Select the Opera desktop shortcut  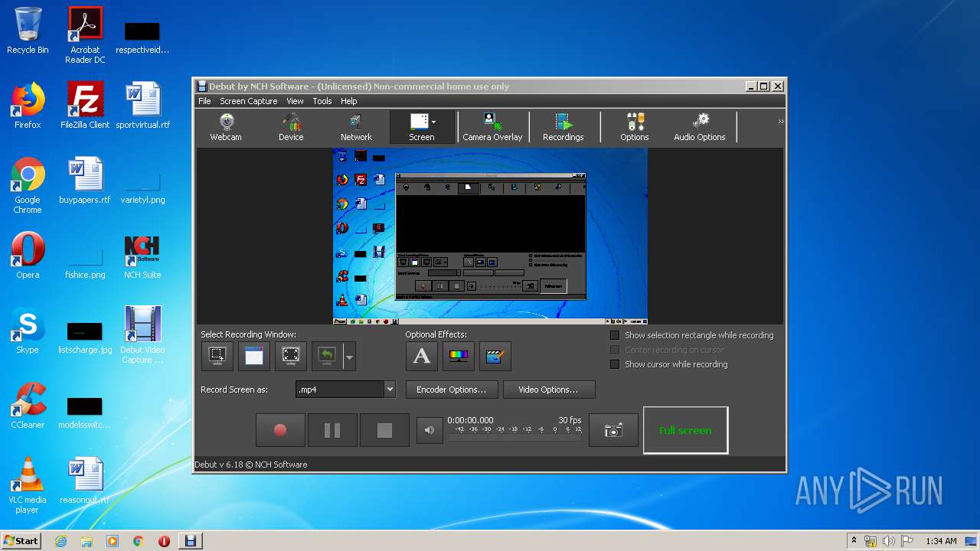(x=28, y=256)
